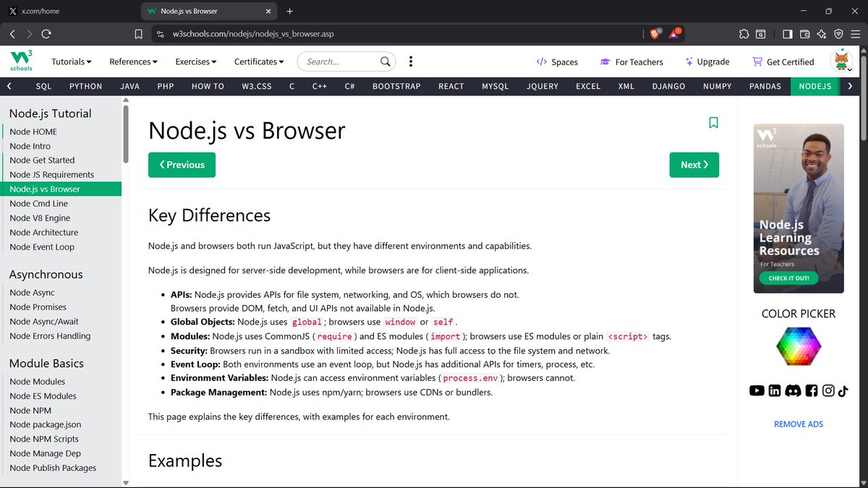Click the Upgrade link

(706, 62)
